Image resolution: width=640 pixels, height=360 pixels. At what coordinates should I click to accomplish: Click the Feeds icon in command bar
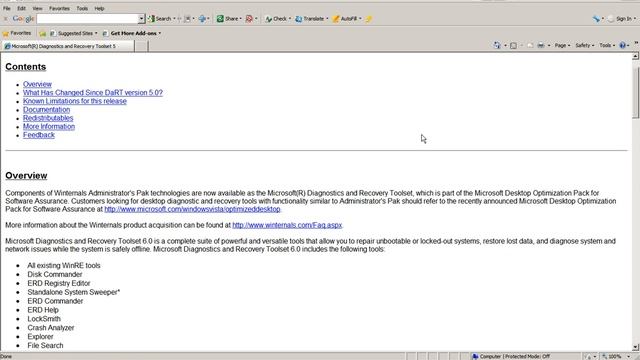click(513, 45)
